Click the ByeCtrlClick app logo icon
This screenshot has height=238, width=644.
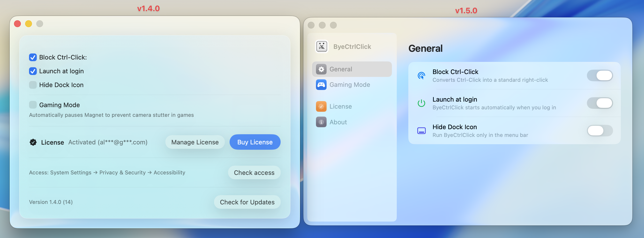(x=322, y=46)
